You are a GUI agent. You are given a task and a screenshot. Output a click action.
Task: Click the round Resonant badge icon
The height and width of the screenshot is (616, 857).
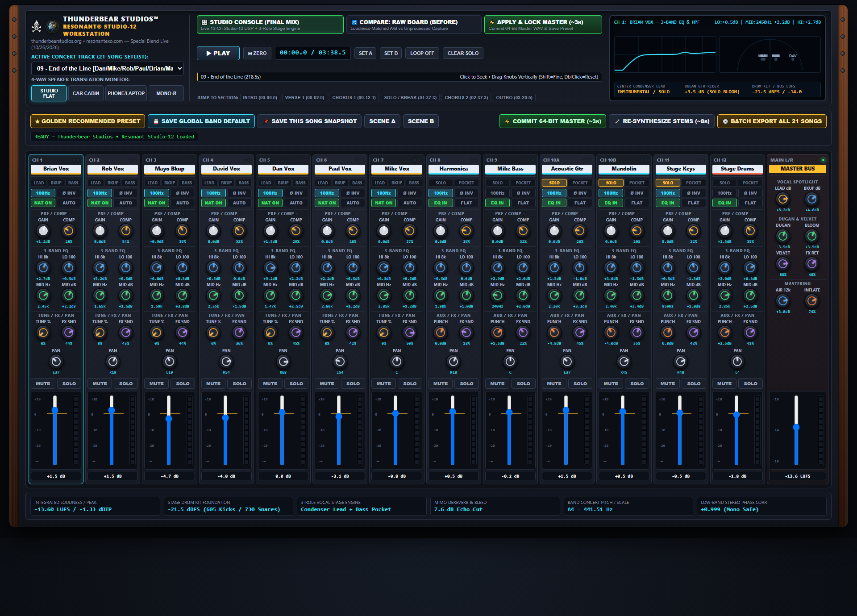coord(52,26)
